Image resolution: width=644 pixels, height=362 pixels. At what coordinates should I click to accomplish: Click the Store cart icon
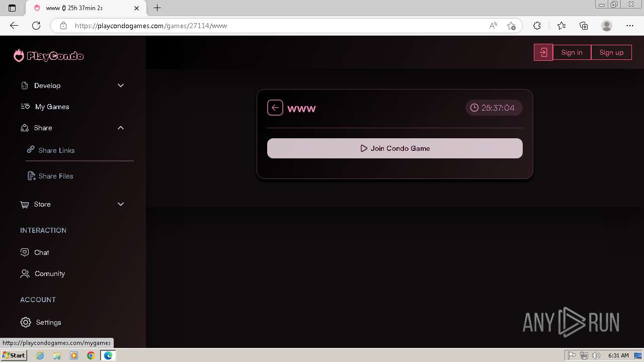pyautogui.click(x=25, y=204)
